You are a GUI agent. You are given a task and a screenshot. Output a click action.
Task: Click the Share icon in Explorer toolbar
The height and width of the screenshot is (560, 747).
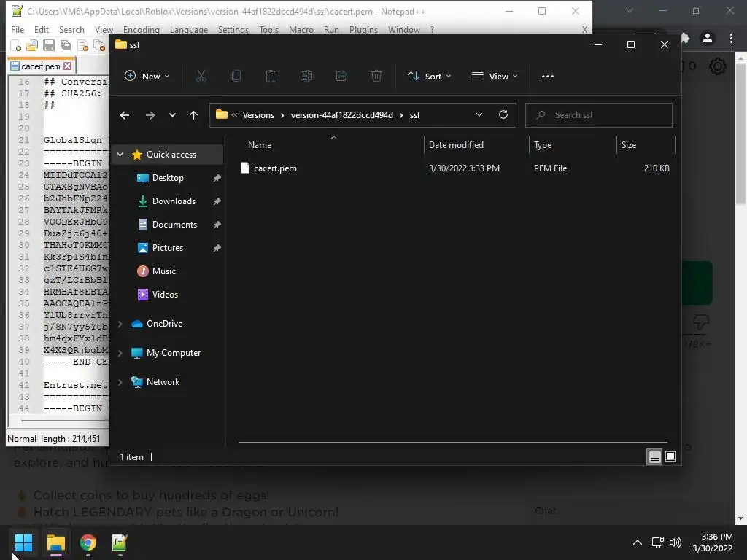point(341,76)
